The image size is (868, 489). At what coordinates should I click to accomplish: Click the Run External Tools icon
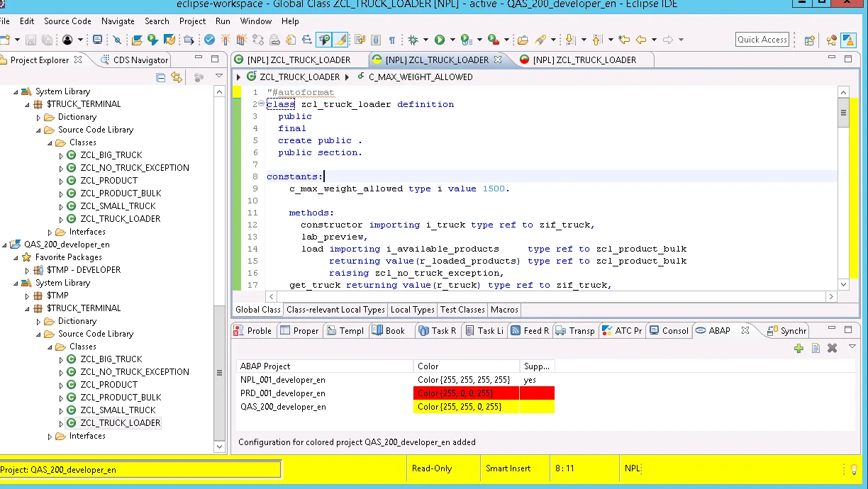coord(494,40)
